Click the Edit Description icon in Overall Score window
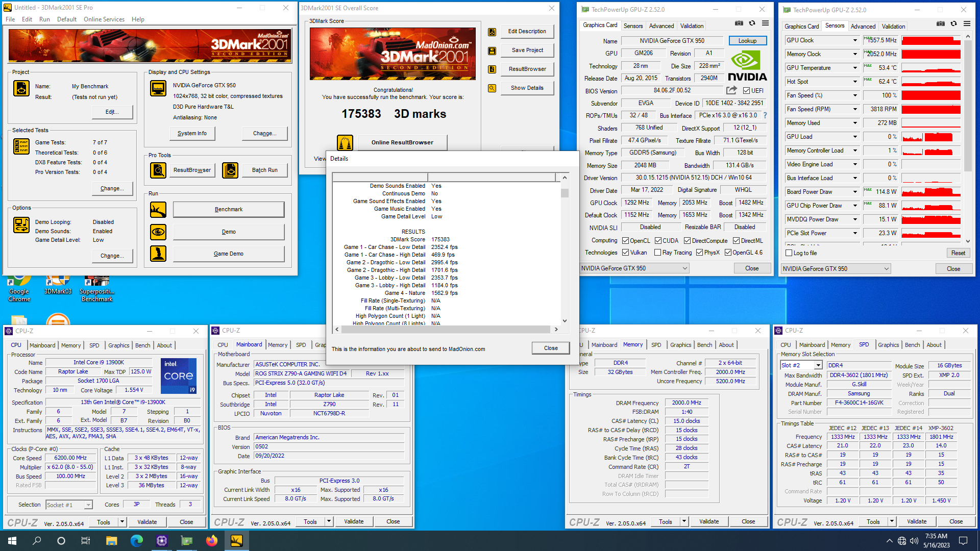This screenshot has width=980, height=551. tap(492, 32)
